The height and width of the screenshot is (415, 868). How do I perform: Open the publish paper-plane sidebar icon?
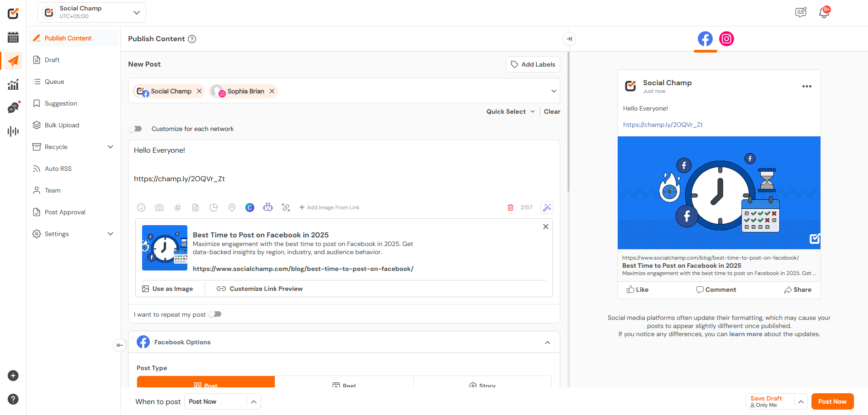pyautogui.click(x=13, y=61)
